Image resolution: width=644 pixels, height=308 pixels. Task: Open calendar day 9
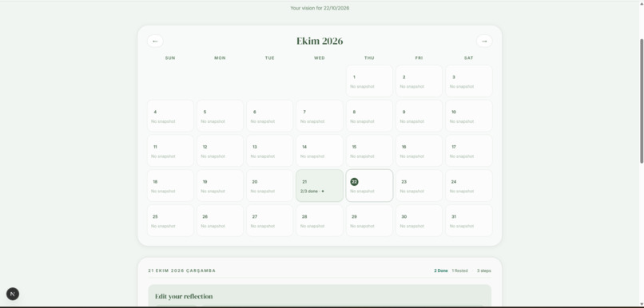point(419,116)
